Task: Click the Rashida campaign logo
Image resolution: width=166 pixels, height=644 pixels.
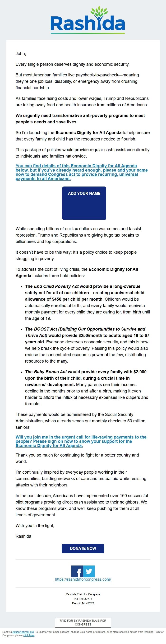Action: pyautogui.click(x=88, y=22)
